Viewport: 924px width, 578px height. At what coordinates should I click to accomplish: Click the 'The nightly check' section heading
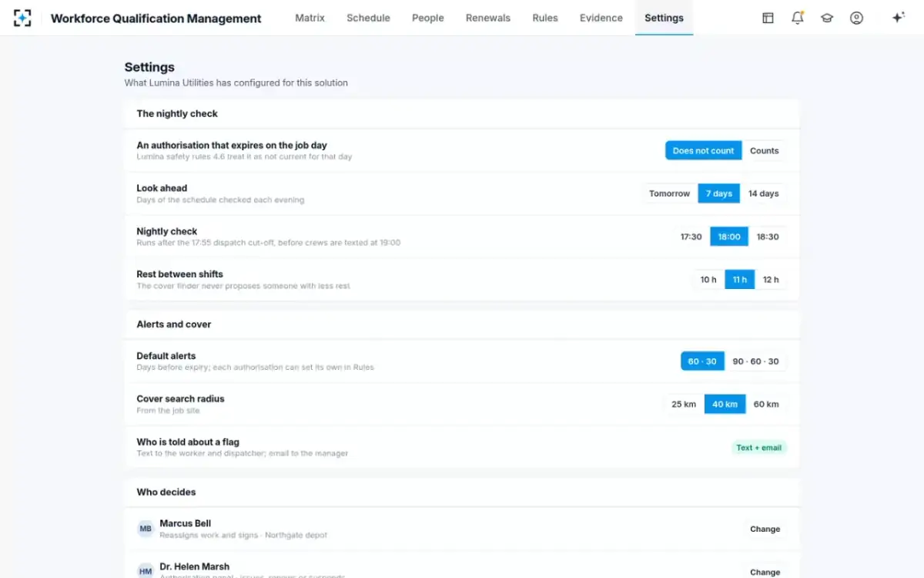[177, 113]
